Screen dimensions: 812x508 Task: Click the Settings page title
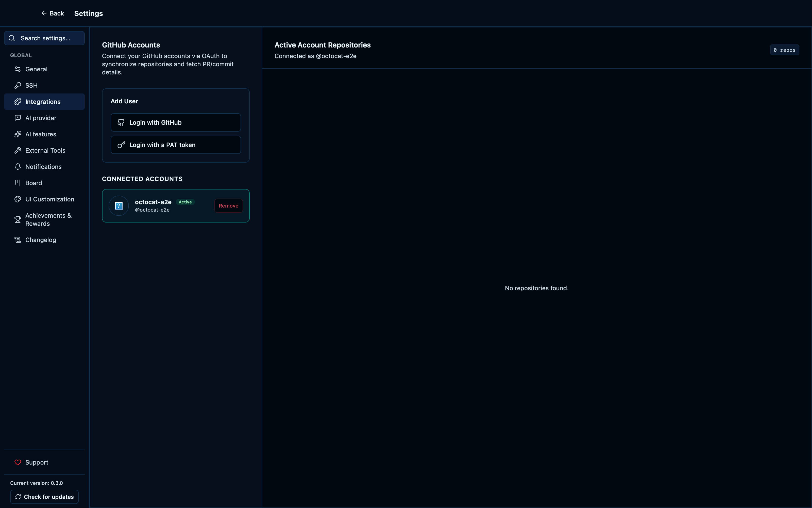89,13
